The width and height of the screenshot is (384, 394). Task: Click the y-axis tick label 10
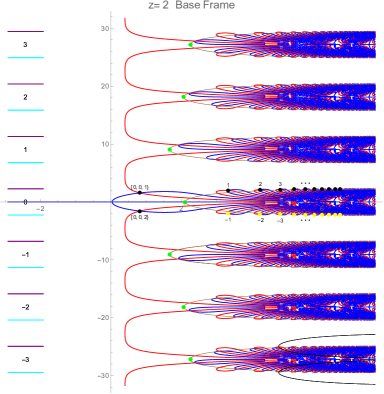(x=105, y=144)
